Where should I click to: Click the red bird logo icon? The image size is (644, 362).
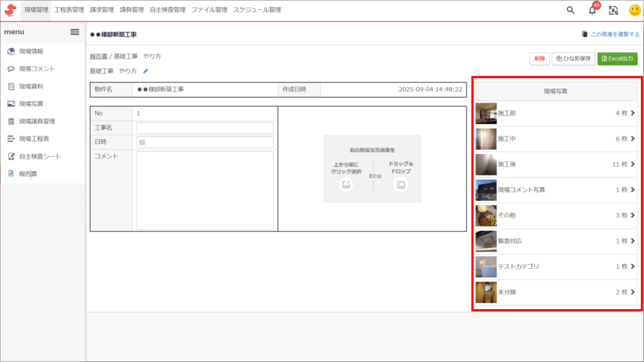[10, 10]
